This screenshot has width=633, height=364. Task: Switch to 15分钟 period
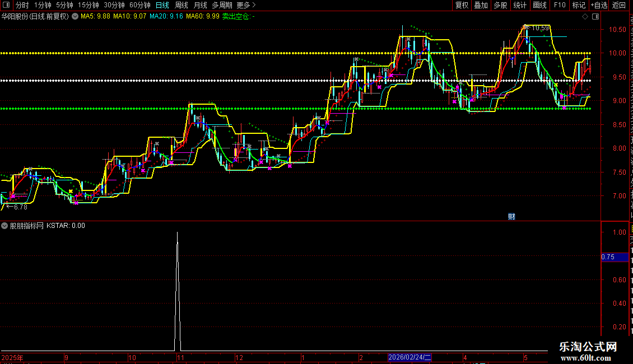click(x=89, y=5)
